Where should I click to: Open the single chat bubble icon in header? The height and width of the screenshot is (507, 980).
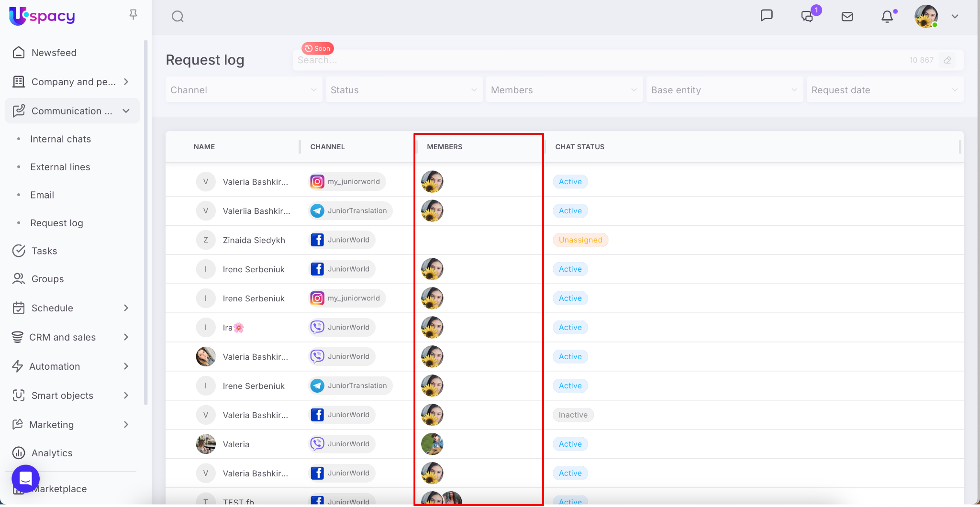point(767,16)
